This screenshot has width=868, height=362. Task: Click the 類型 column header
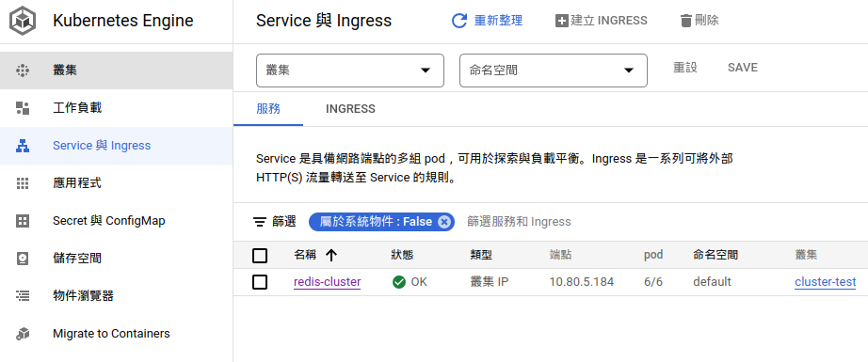pyautogui.click(x=481, y=256)
